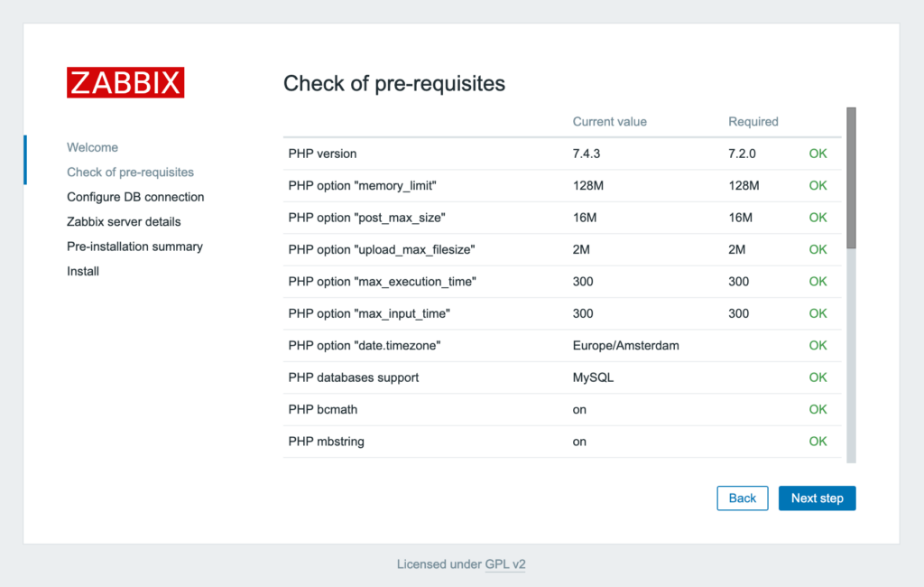Click the OK status for PHP version

pos(818,154)
